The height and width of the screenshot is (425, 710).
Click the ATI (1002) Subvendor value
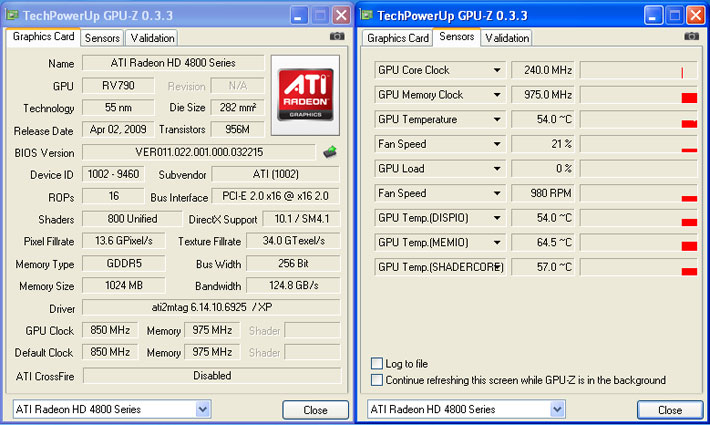point(275,174)
